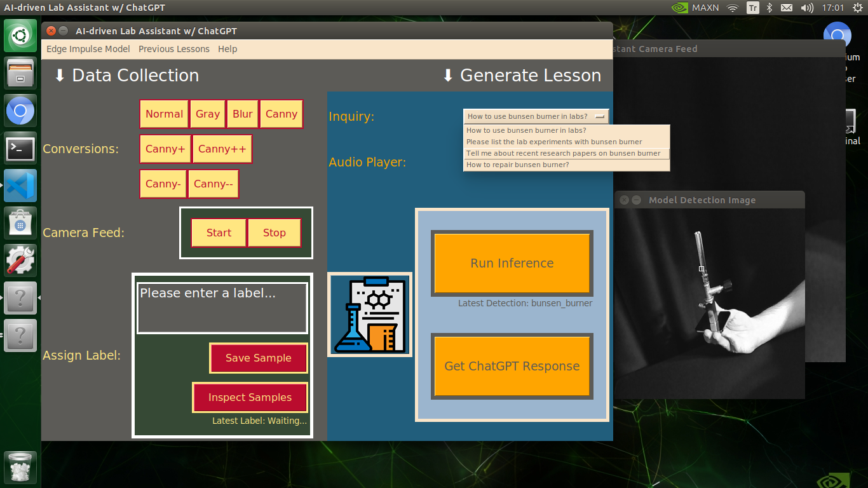Open the session power gear icon
The height and width of the screenshot is (488, 868).
click(x=857, y=8)
